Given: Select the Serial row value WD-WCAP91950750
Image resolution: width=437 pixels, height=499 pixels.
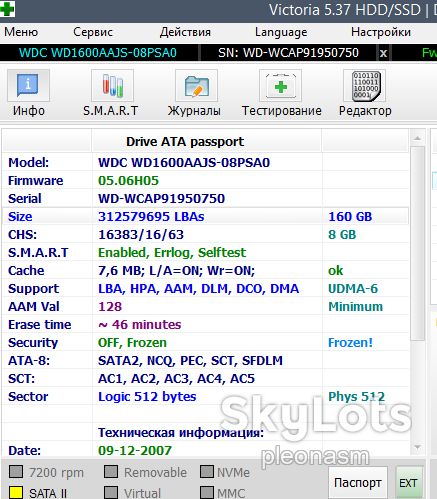Looking at the screenshot, I should point(161,199).
